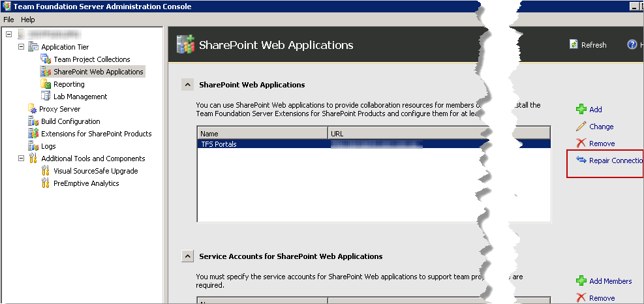The image size is (644, 304).
Task: Click the Logs tree icon
Action: point(33,146)
